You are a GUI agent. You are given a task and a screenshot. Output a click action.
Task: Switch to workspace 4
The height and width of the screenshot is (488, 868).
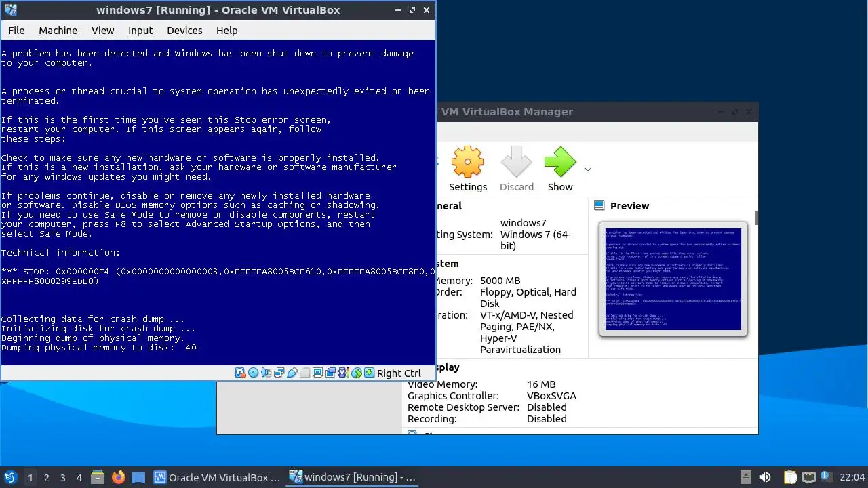79,477
